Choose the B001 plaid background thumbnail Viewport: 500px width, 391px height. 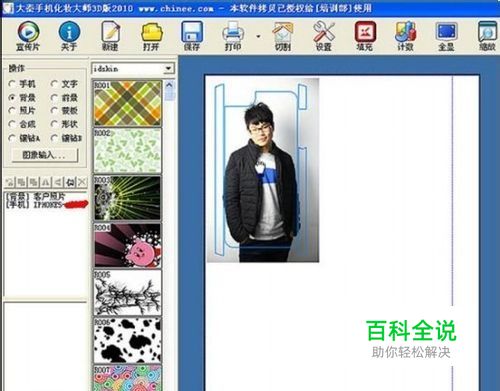(127, 103)
